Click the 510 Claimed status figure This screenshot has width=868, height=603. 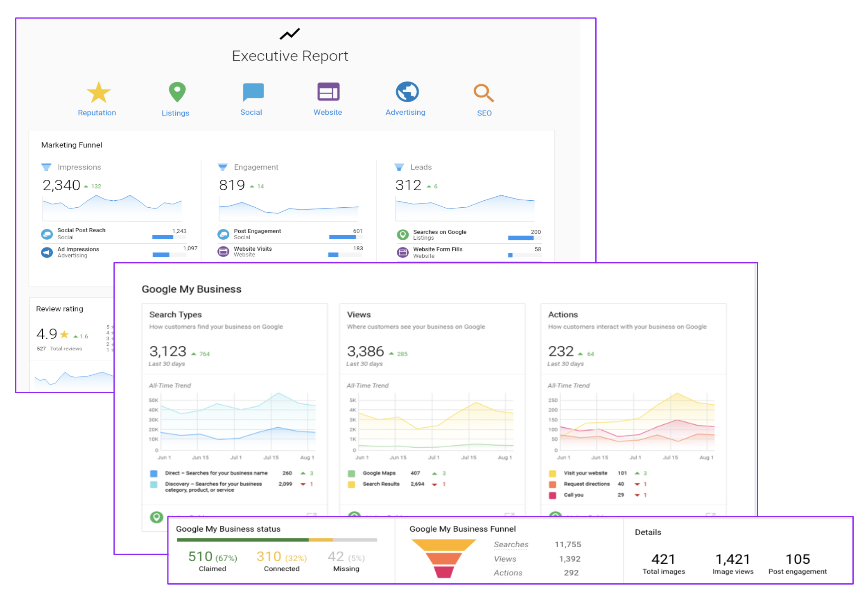[x=212, y=560]
